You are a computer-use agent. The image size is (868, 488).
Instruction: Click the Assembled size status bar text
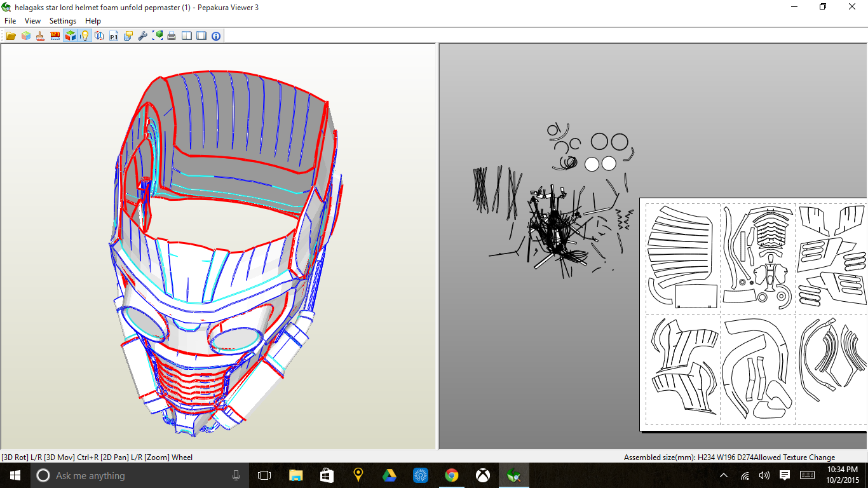pos(729,457)
